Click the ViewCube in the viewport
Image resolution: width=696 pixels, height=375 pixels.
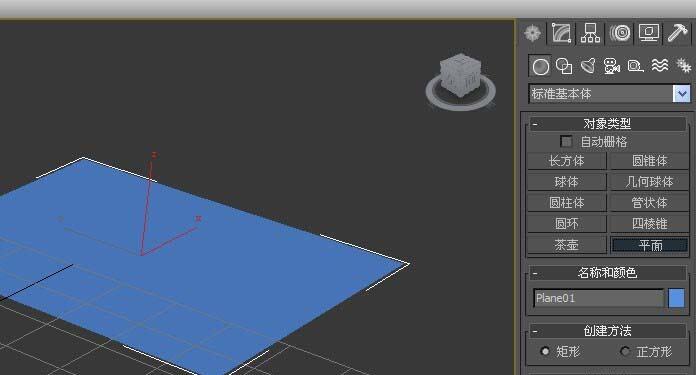click(460, 74)
